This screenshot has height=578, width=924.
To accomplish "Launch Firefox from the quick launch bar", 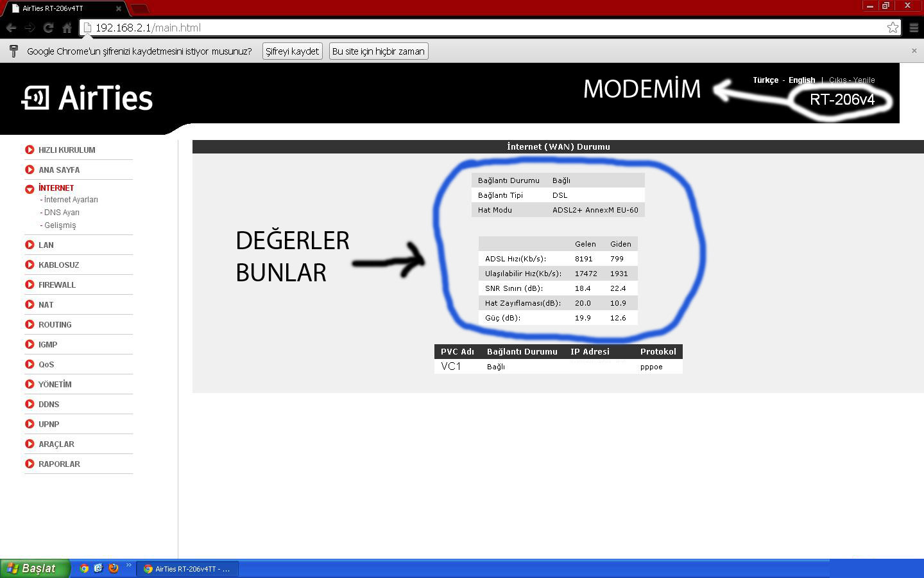I will coord(114,568).
